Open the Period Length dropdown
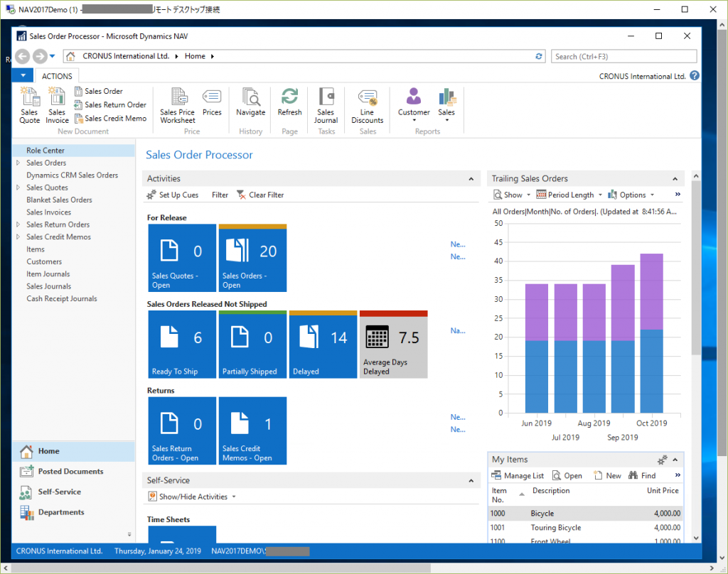 [x=569, y=195]
